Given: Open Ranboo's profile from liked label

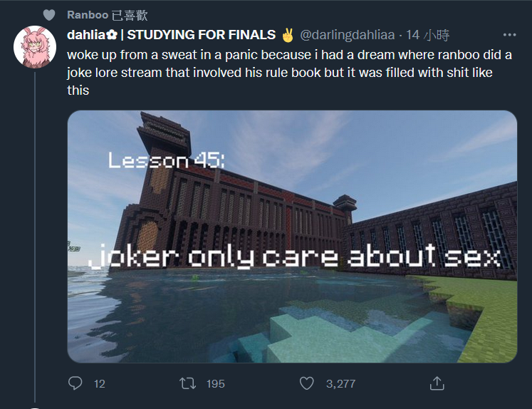Looking at the screenshot, I should pos(88,15).
